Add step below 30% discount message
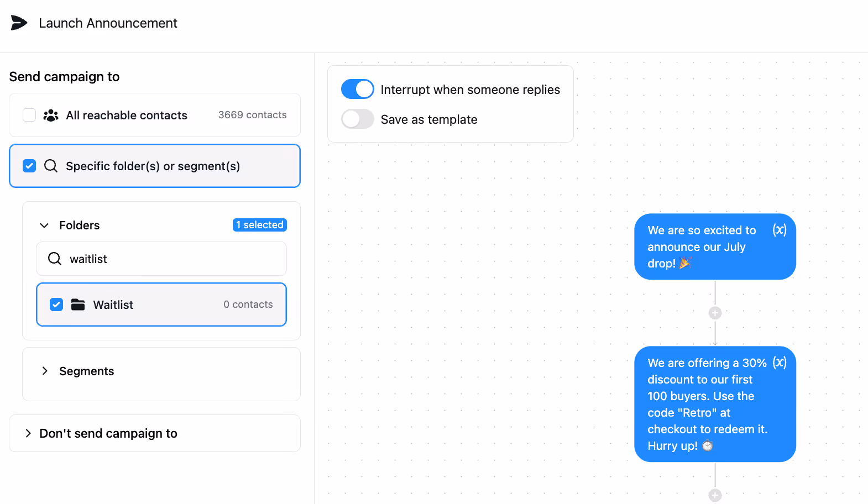 point(715,495)
